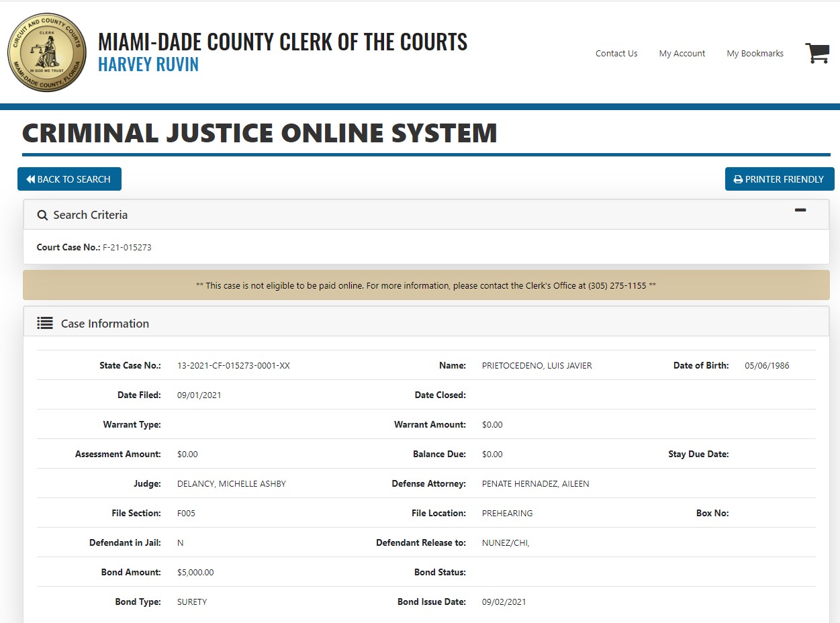840x623 pixels.
Task: Open the Contact Us page
Action: (x=616, y=53)
